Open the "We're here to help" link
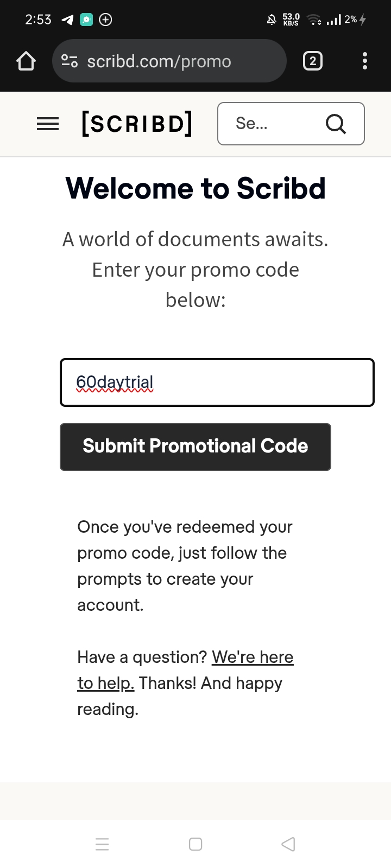Image resolution: width=391 pixels, height=868 pixels. click(x=253, y=658)
